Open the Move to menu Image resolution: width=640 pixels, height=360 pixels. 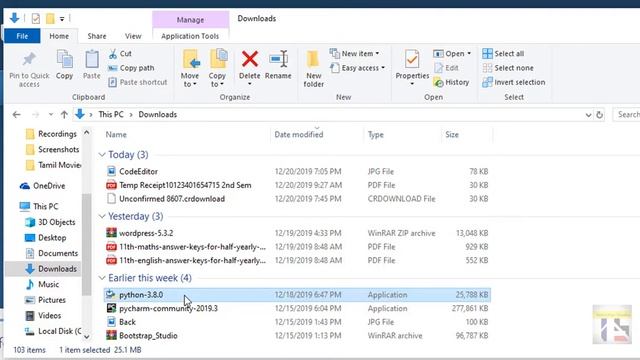(x=190, y=68)
